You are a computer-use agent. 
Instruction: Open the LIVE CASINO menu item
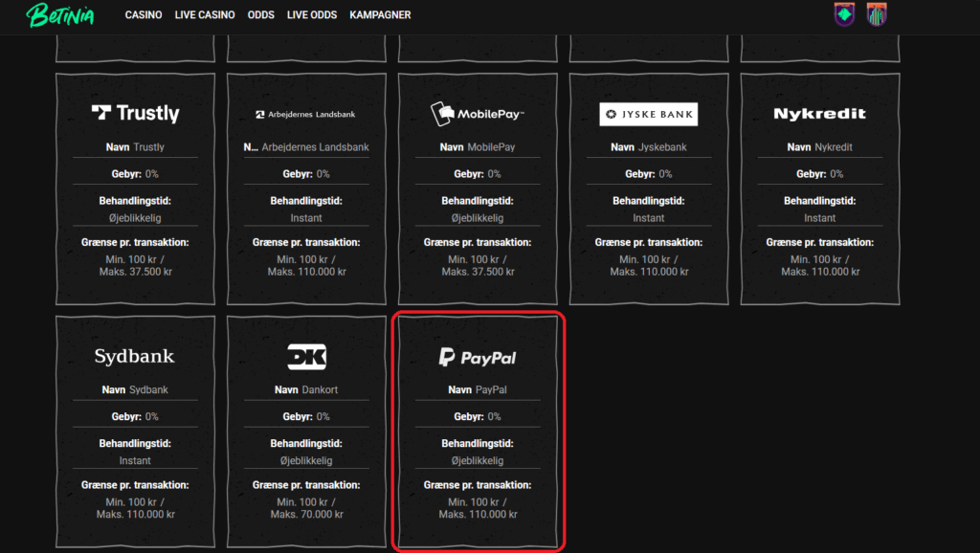(205, 15)
